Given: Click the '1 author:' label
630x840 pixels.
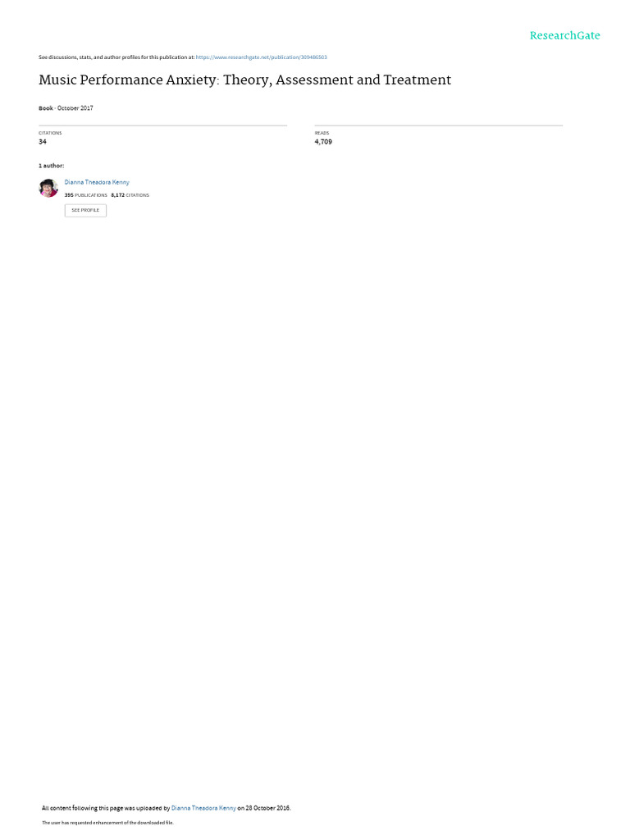Looking at the screenshot, I should (x=52, y=166).
